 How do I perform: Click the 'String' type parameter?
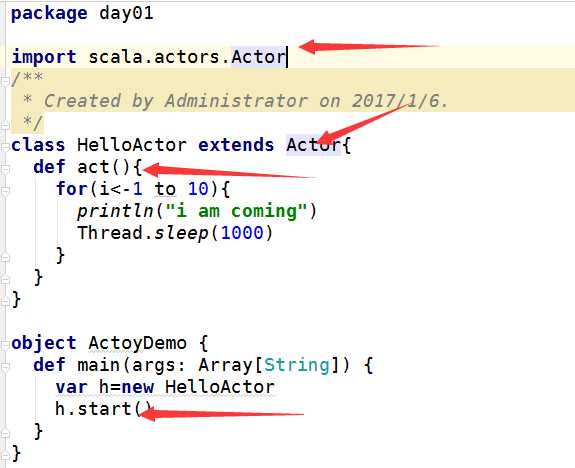pyautogui.click(x=297, y=365)
